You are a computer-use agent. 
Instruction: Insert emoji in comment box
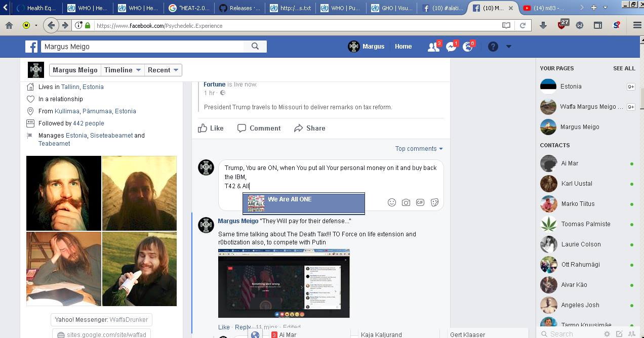[x=391, y=202]
